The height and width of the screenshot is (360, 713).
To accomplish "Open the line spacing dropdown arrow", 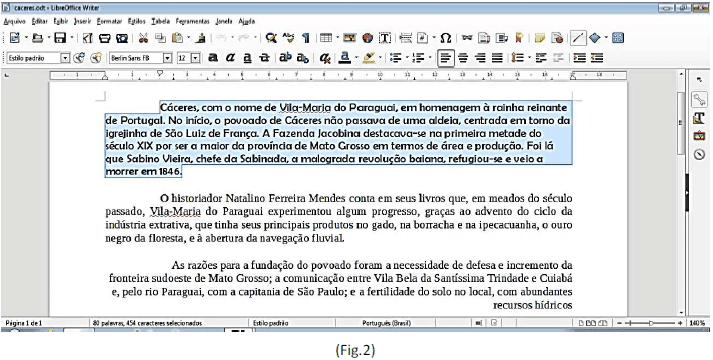I will click(x=529, y=58).
